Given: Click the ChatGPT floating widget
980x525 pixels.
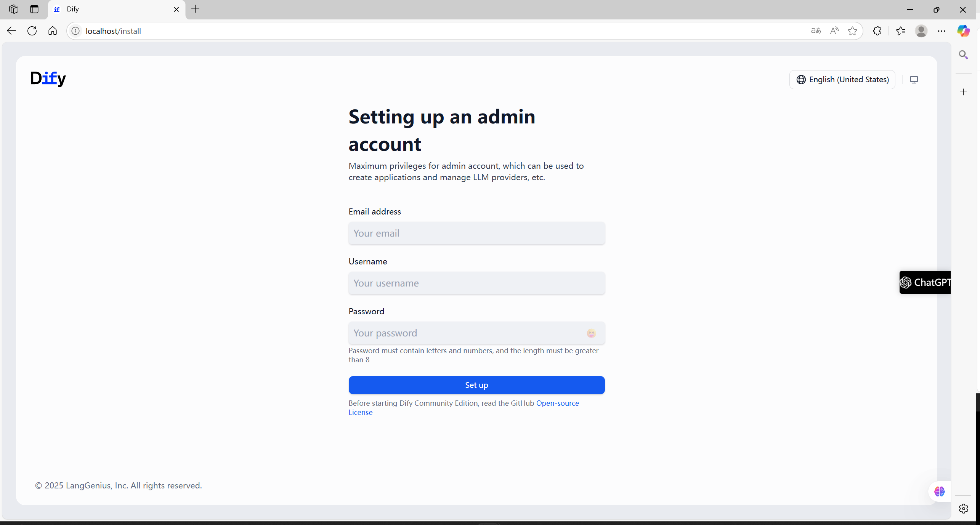Looking at the screenshot, I should 925,282.
